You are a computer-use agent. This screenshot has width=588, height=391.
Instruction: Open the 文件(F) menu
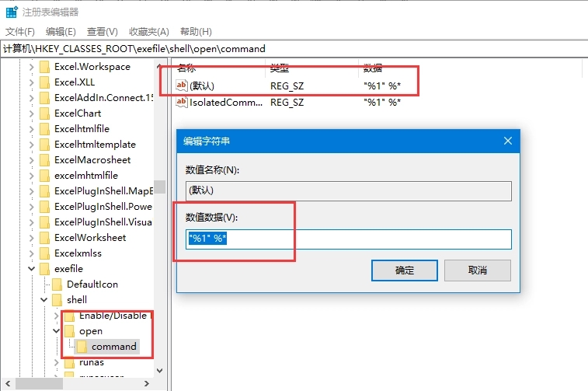click(20, 32)
